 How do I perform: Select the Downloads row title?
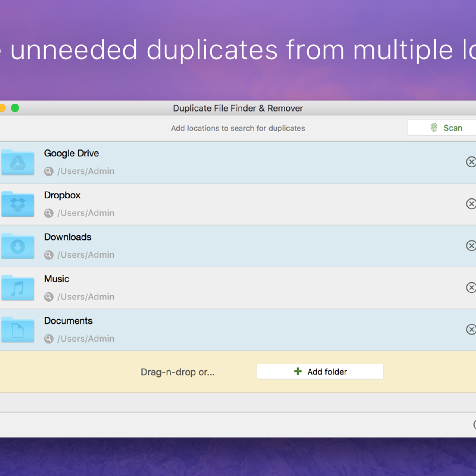tap(68, 237)
